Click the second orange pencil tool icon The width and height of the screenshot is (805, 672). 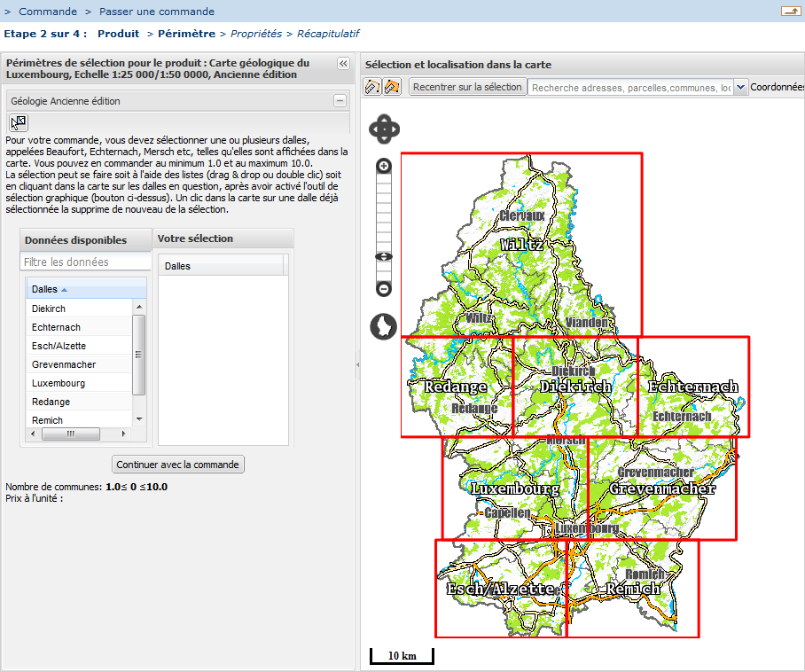(x=392, y=87)
